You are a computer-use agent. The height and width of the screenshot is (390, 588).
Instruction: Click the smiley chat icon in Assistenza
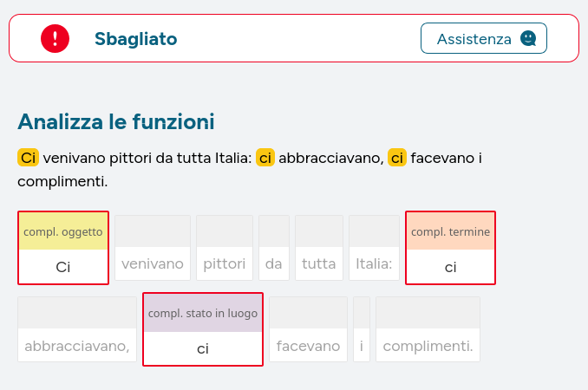528,38
